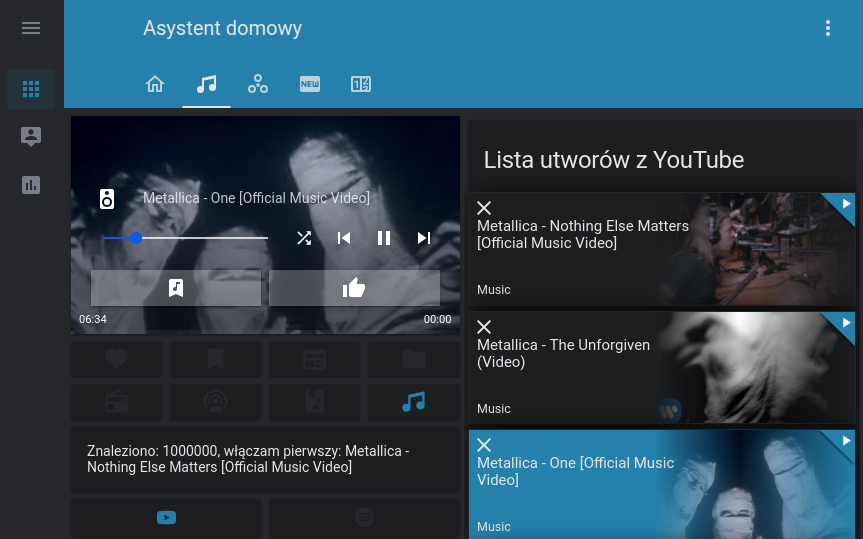Viewport: 863px width, 539px height.
Task: Play One [Official Music Video] corner play icon
Action: point(845,441)
